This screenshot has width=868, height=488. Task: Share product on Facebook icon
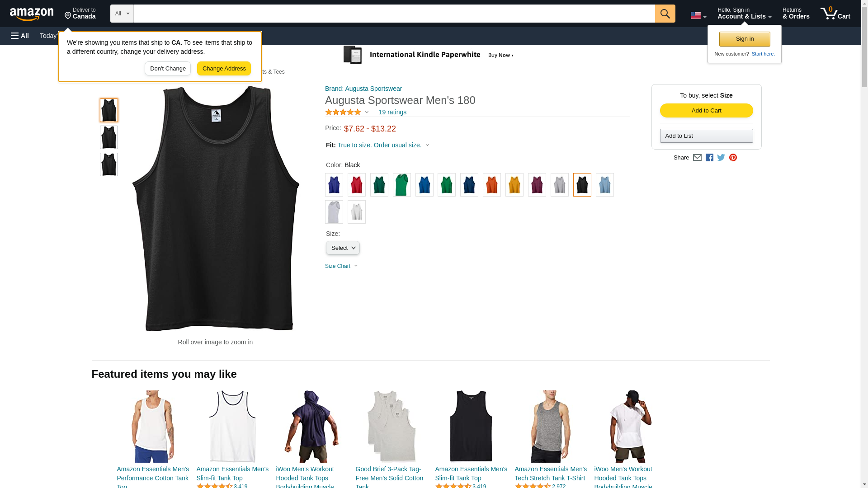pyautogui.click(x=709, y=157)
